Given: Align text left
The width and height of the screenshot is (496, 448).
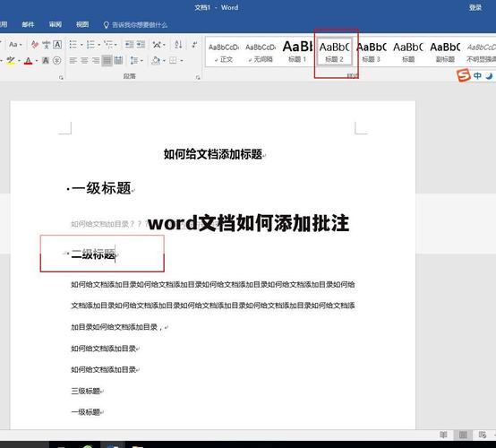Looking at the screenshot, I should 73,60.
